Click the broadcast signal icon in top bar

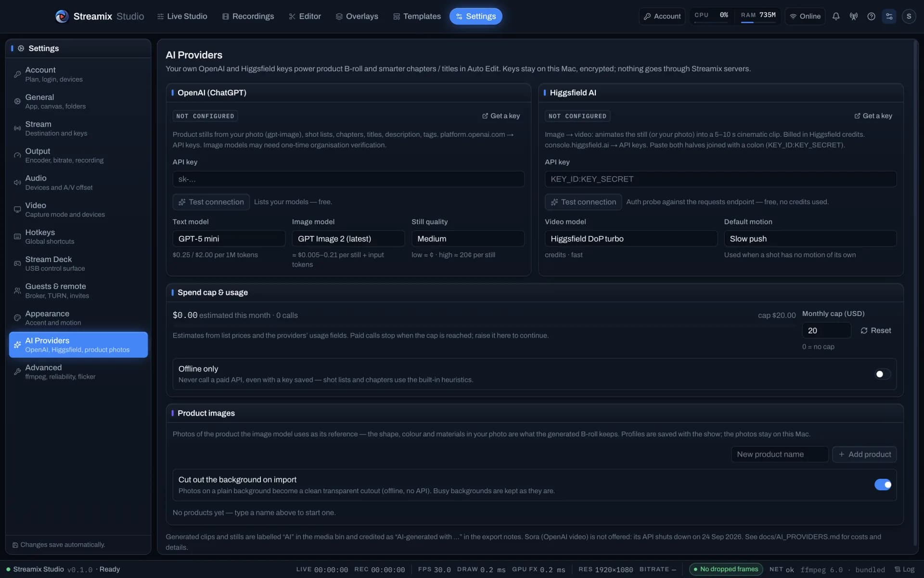(854, 16)
